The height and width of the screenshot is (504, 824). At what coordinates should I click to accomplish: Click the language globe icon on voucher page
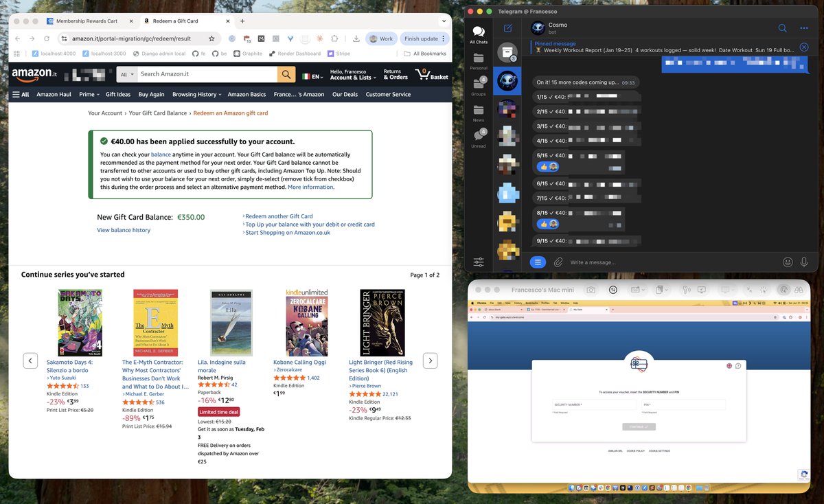730,365
